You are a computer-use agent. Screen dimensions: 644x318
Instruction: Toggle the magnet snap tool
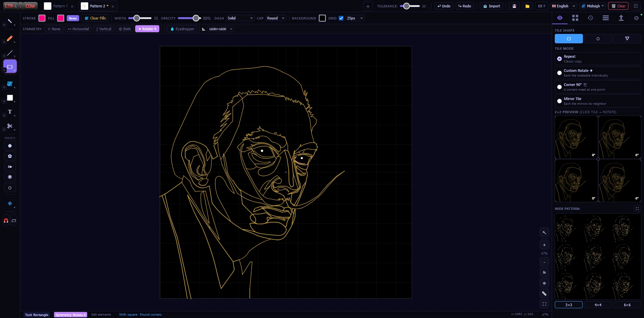(x=6, y=221)
